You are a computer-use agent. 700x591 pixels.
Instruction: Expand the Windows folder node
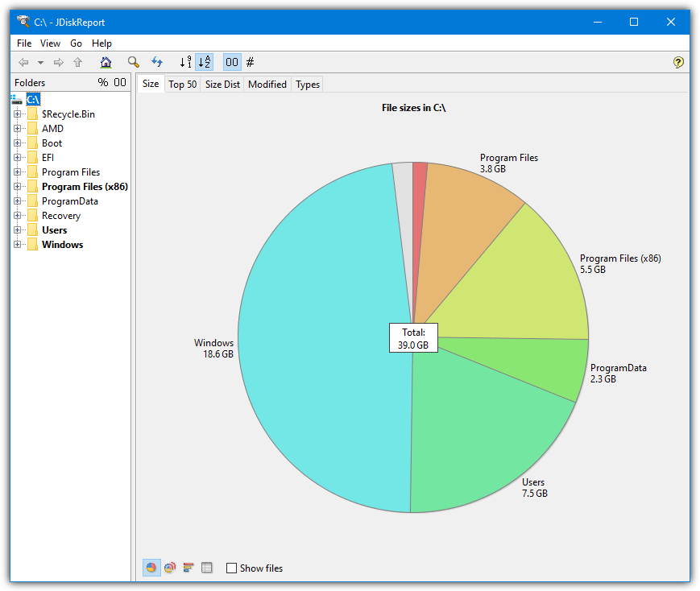tap(18, 245)
